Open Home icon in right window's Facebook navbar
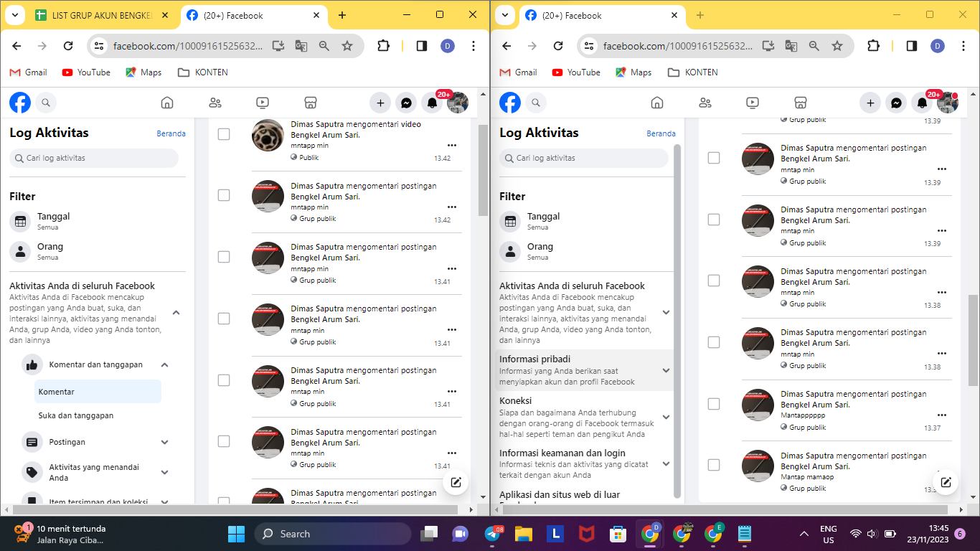980x551 pixels. 657,103
